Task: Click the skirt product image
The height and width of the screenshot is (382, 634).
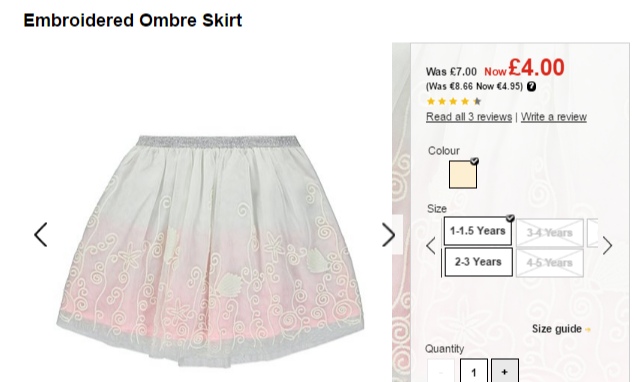Action: 210,251
